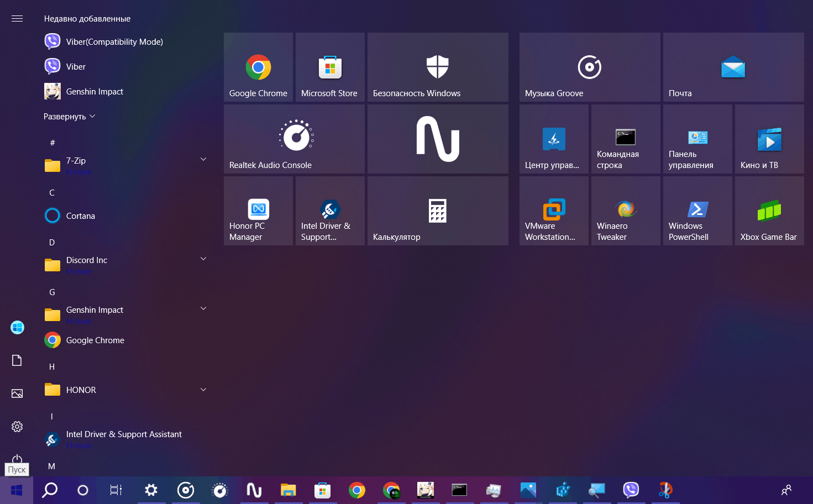The width and height of the screenshot is (813, 504).
Task: Open the Центр управ... tile
Action: coord(554,139)
